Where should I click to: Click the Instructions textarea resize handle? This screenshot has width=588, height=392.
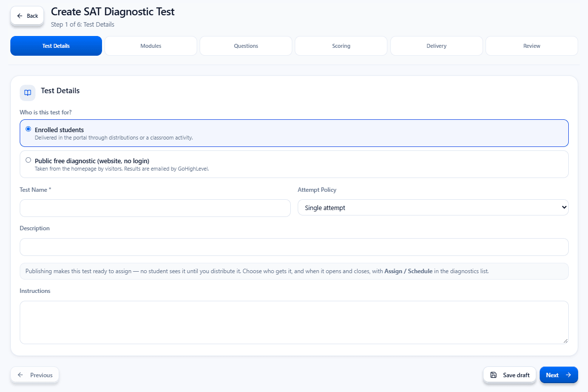565,341
